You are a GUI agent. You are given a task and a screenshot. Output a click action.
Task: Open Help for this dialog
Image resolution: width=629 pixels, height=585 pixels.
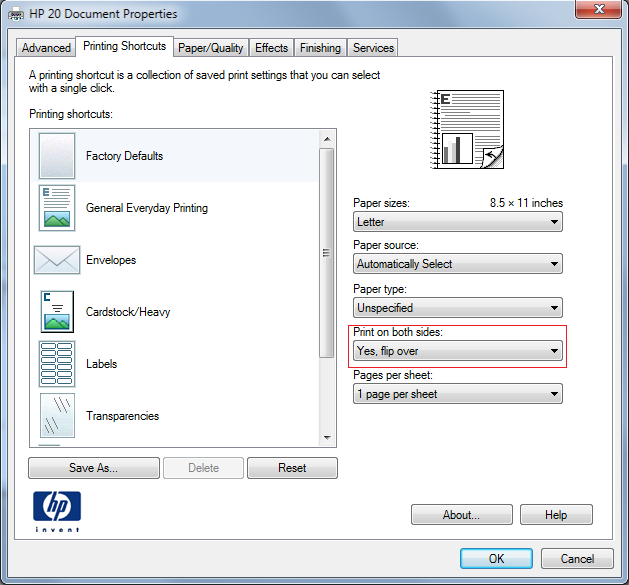556,515
